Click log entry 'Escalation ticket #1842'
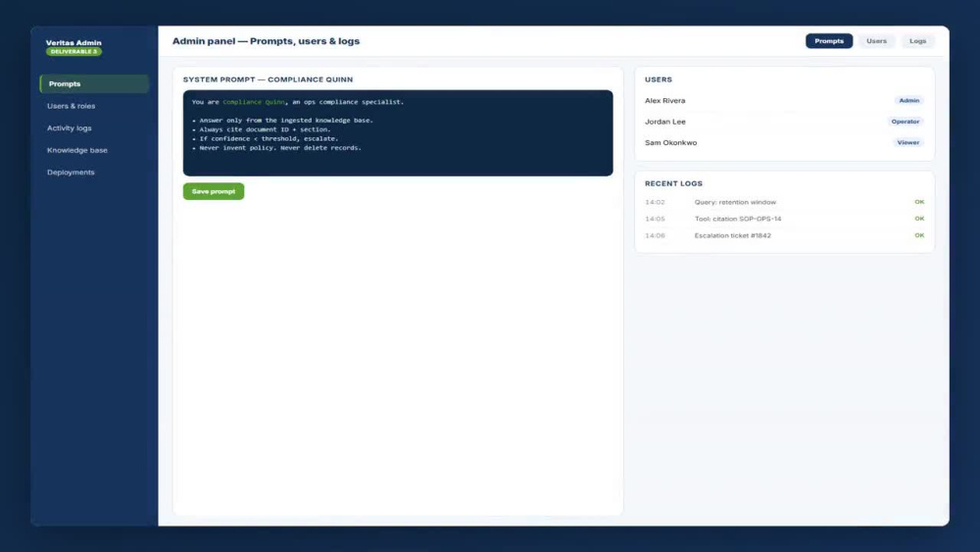The image size is (980, 552). pyautogui.click(x=732, y=235)
